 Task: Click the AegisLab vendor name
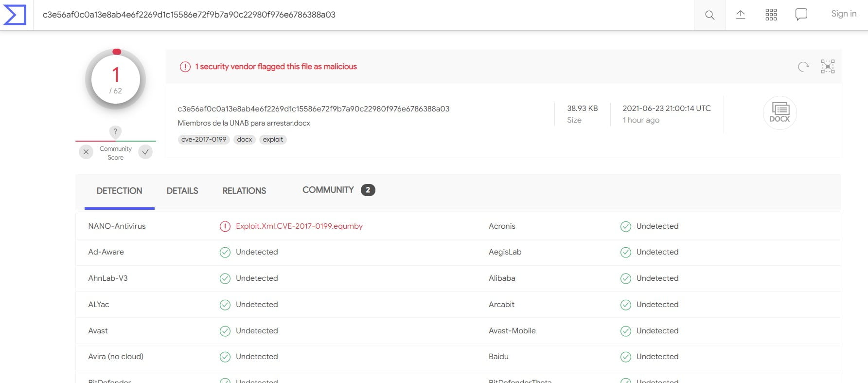pos(505,252)
